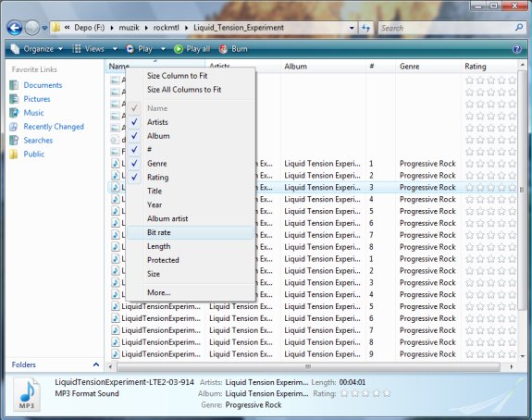The height and width of the screenshot is (420, 532).
Task: Open the recent pages dropdown arrow
Action: [x=44, y=28]
